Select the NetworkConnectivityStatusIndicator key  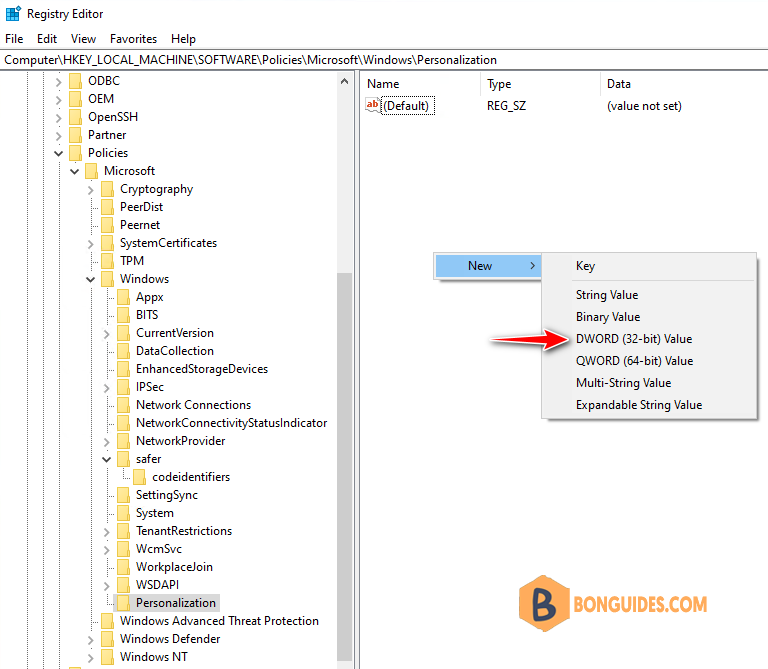(x=231, y=423)
